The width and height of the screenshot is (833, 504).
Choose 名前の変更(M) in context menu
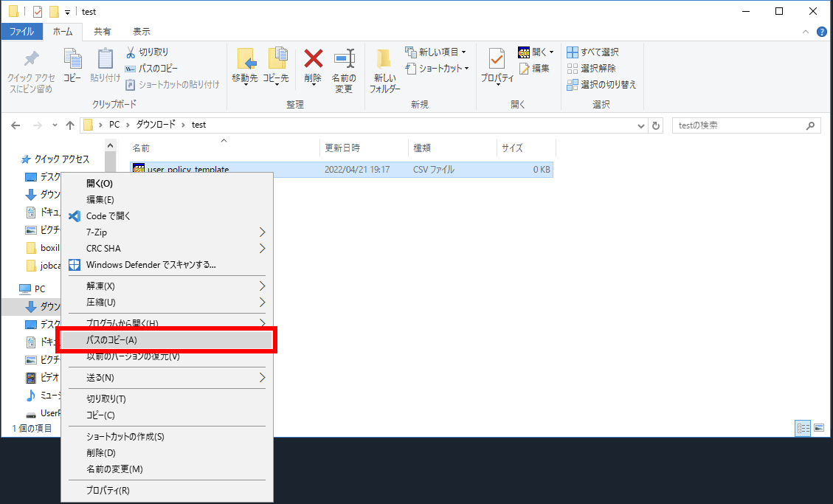click(167, 469)
